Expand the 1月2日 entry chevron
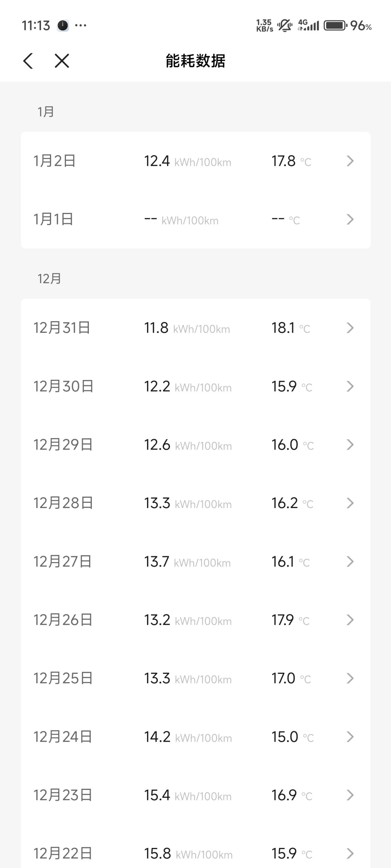 [x=350, y=161]
